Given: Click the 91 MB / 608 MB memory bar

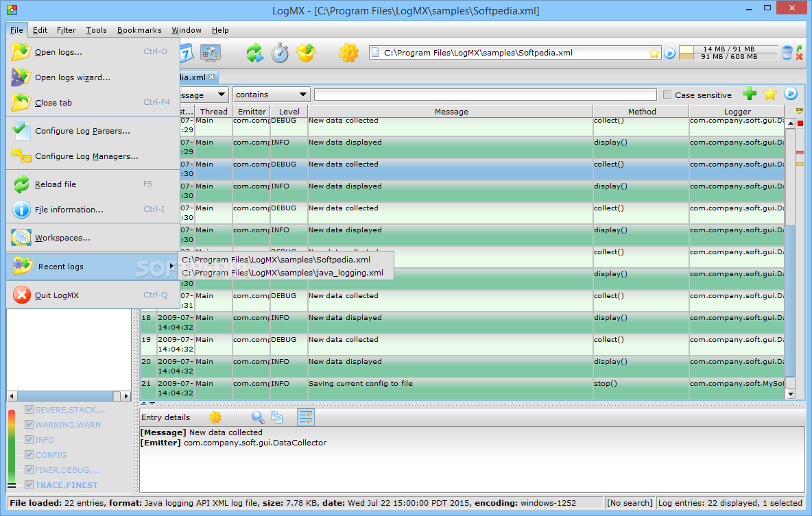Looking at the screenshot, I should coord(728,56).
